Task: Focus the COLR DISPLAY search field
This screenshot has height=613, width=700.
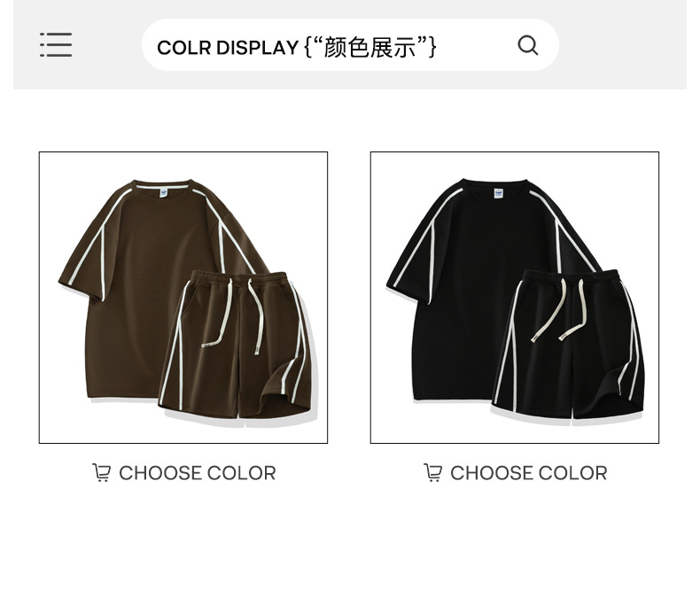Action: pos(350,45)
